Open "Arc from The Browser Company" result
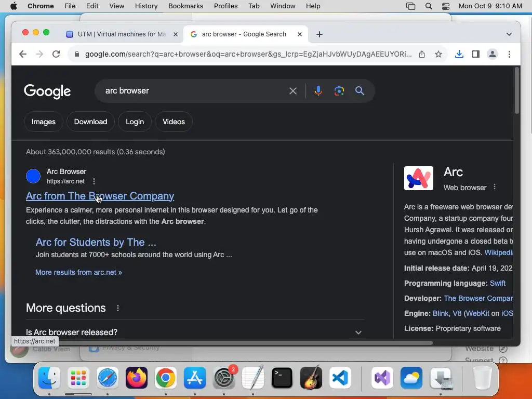This screenshot has width=532, height=399. click(100, 196)
